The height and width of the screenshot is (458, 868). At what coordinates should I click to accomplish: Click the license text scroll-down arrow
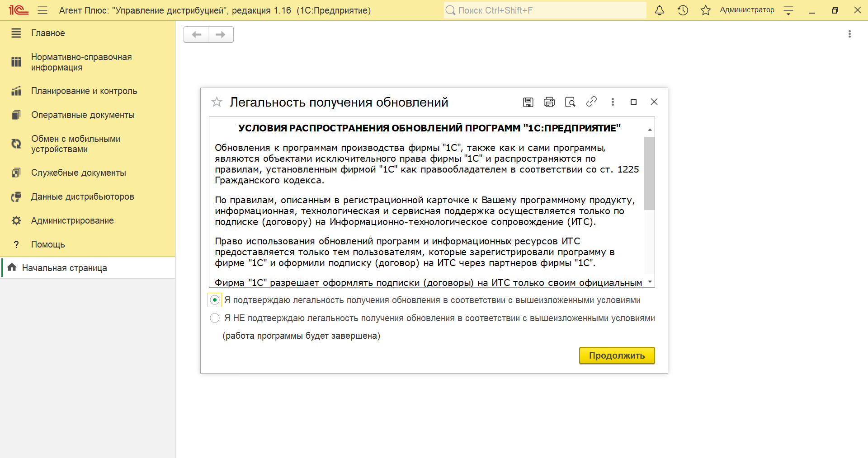pyautogui.click(x=650, y=281)
